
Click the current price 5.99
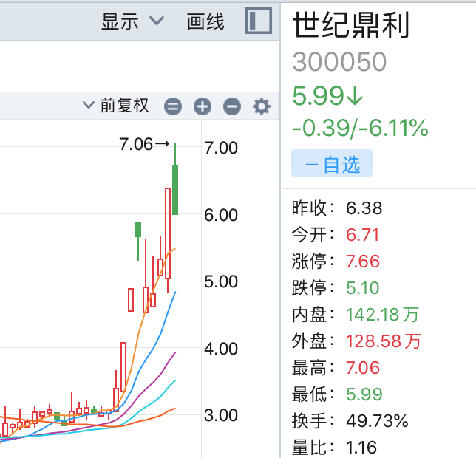(x=327, y=95)
